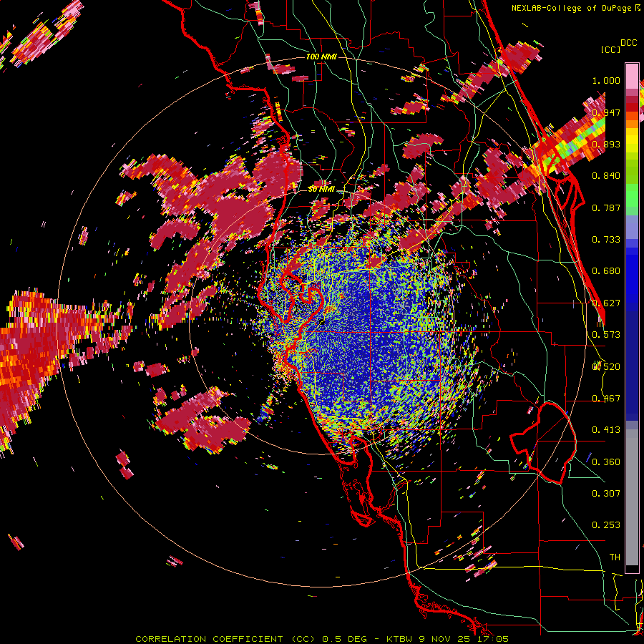
Task: Click the 0.947 legend value
Action: click(x=606, y=112)
